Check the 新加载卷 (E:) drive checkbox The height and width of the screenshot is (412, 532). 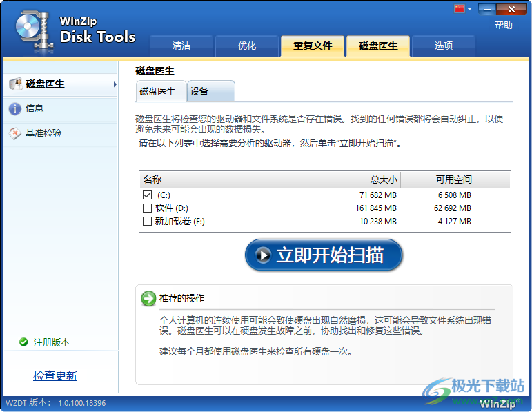point(147,222)
